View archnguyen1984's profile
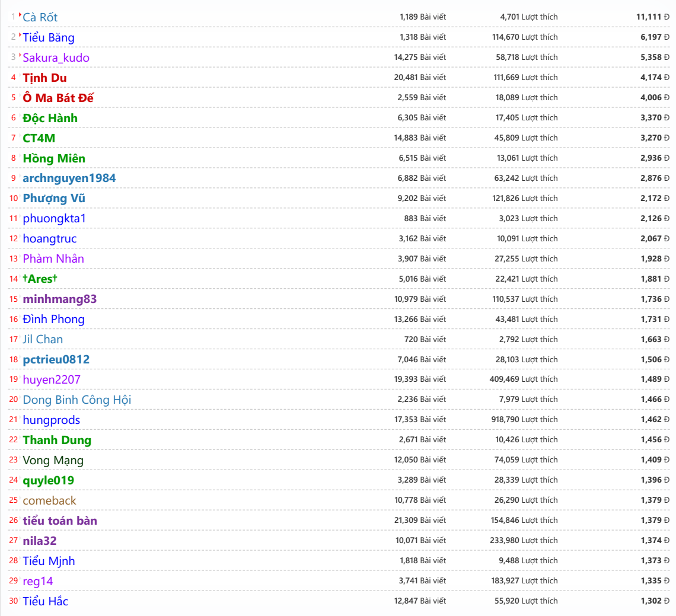 pyautogui.click(x=69, y=178)
